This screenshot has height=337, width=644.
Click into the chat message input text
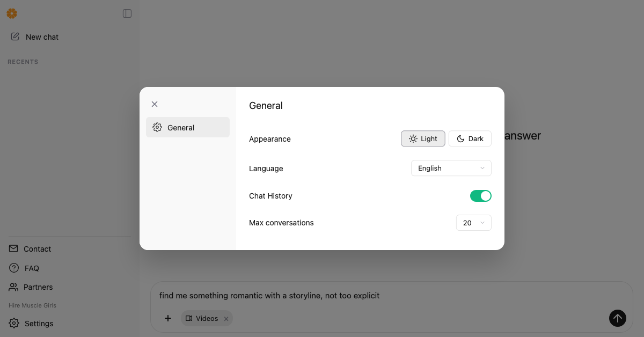point(269,295)
